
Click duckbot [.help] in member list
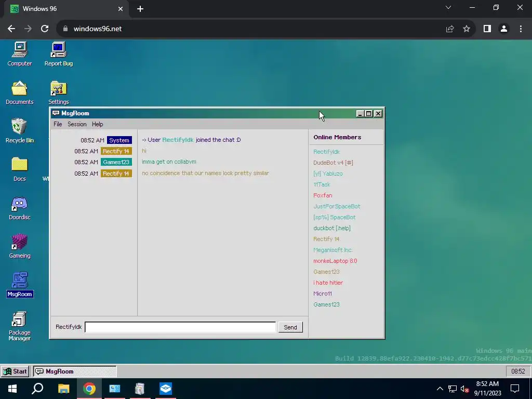click(332, 228)
